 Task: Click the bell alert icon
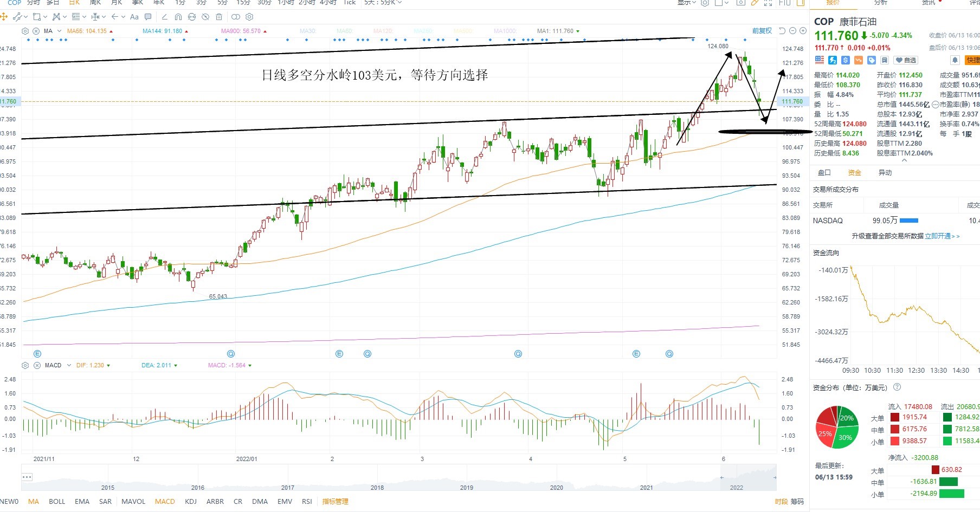pyautogui.click(x=955, y=60)
